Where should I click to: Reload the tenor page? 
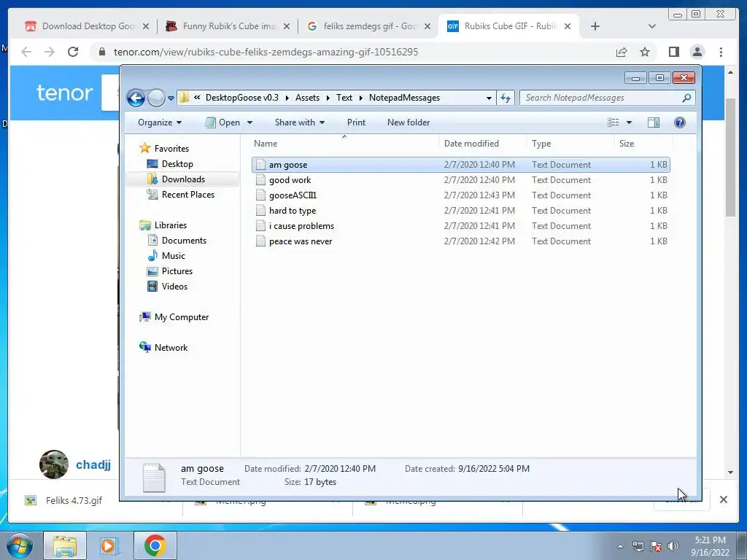coord(73,52)
